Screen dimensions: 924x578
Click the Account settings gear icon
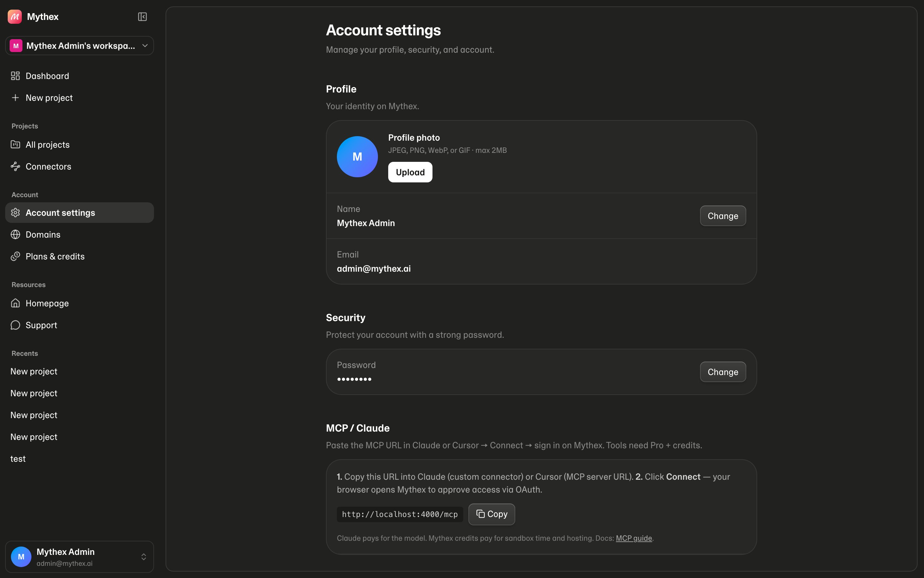coord(15,213)
